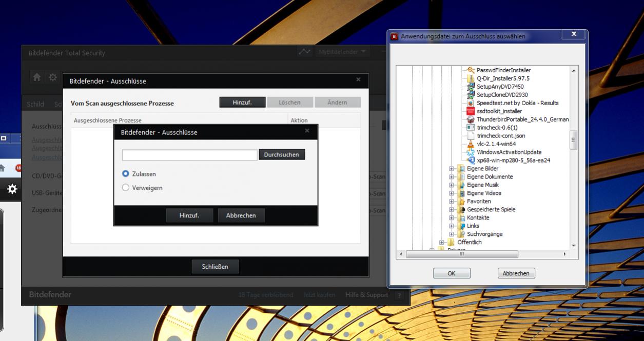Click Abbrechen in the file selection dialog
Screen dimensions: 644x341
(516, 274)
